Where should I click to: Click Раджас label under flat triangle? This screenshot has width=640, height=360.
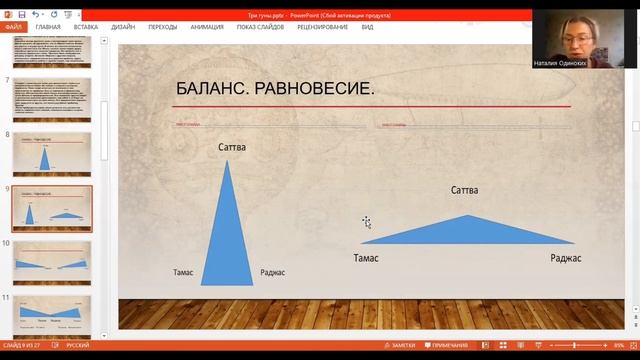point(566,258)
